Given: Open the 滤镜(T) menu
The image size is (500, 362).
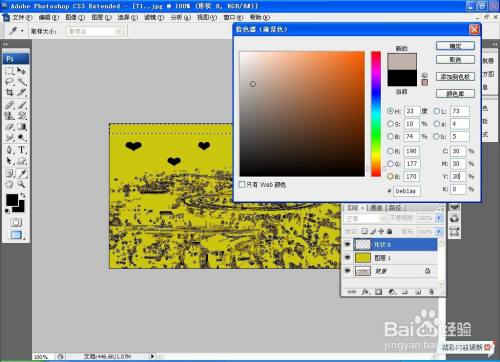Looking at the screenshot, I should (154, 17).
